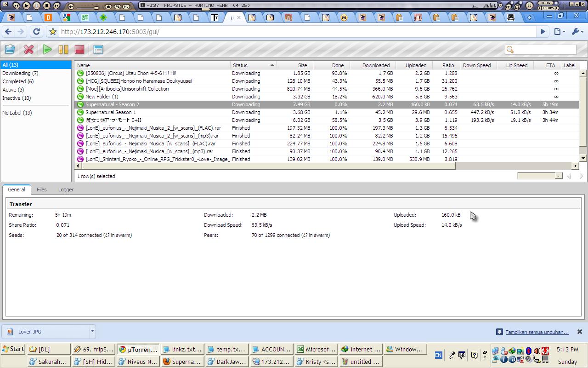Click the green Start torrent icon

[x=47, y=50]
